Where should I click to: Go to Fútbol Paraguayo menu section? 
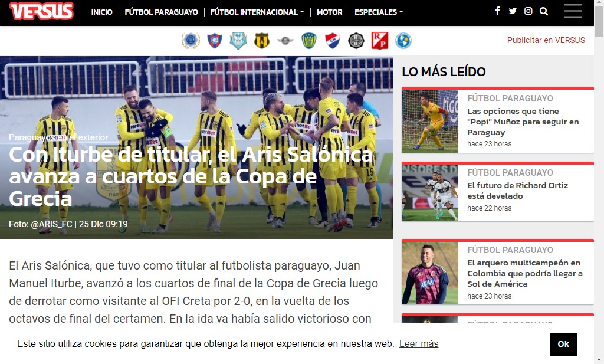(162, 12)
